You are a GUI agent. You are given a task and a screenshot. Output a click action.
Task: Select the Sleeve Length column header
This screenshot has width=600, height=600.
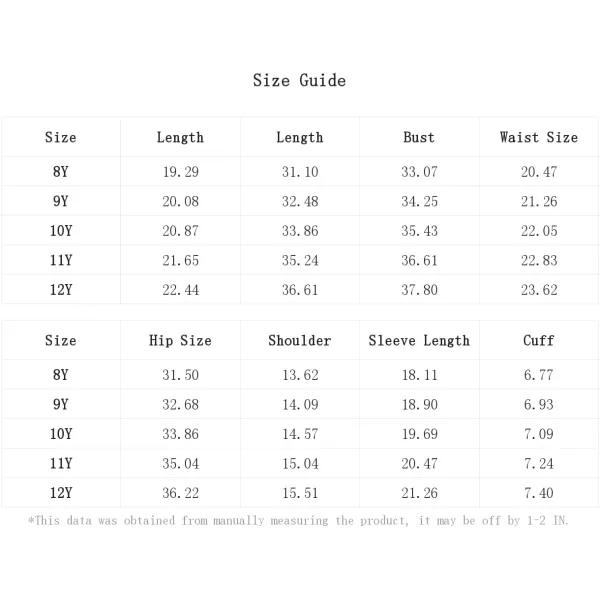click(419, 340)
